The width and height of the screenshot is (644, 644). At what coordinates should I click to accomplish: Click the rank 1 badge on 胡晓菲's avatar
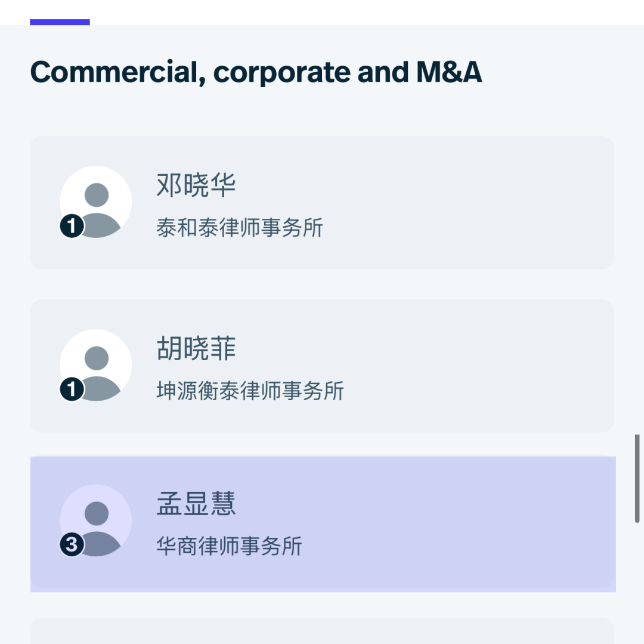[72, 390]
